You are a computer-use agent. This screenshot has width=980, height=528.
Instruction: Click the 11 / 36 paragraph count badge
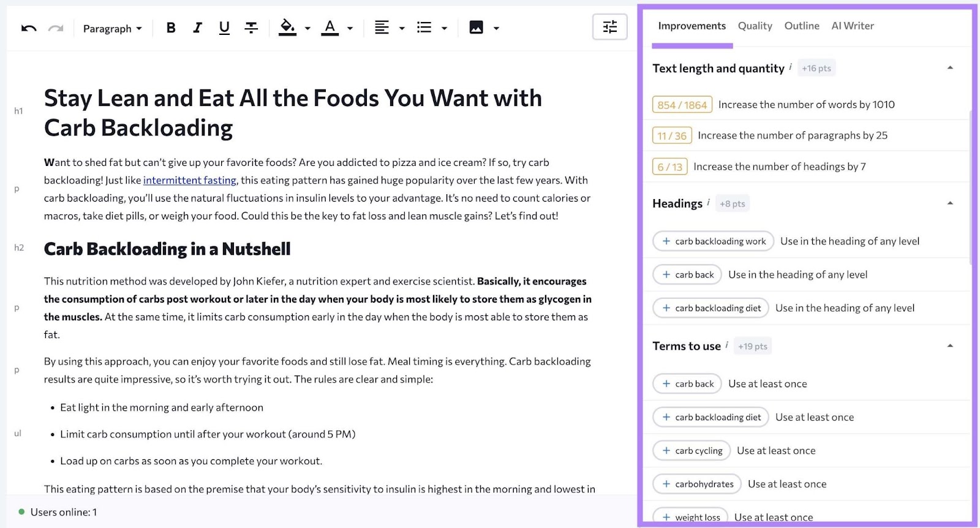[672, 135]
